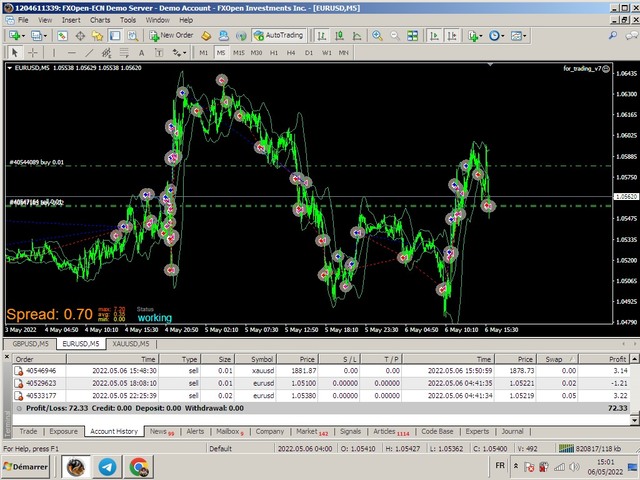Click the Démarrer start button

click(25, 467)
